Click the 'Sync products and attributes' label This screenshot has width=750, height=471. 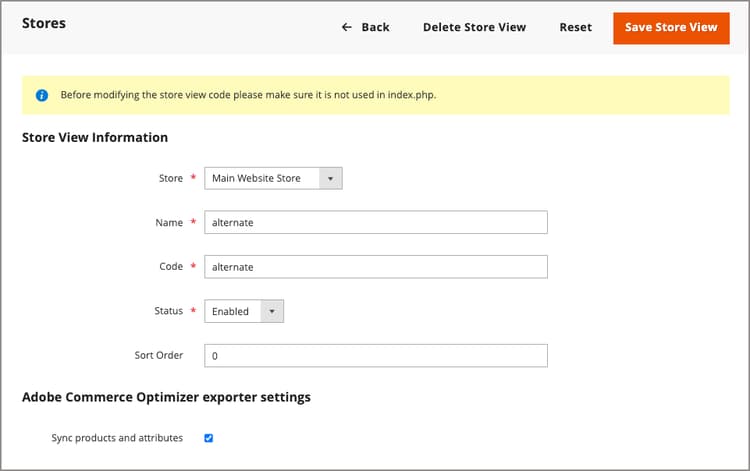[x=117, y=438]
